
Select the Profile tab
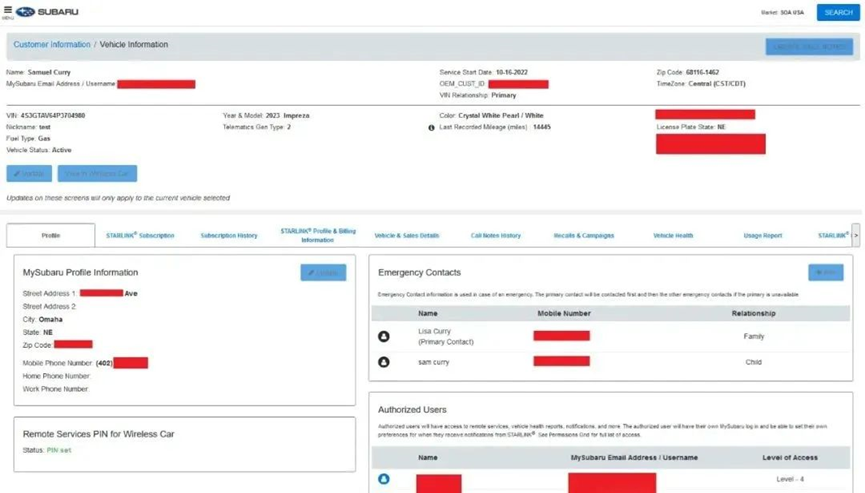point(51,235)
